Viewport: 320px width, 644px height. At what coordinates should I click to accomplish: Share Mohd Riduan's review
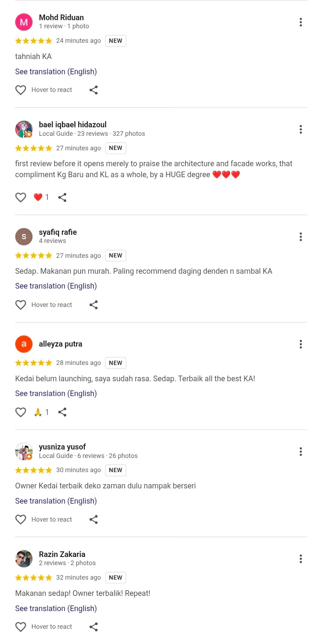click(x=93, y=90)
